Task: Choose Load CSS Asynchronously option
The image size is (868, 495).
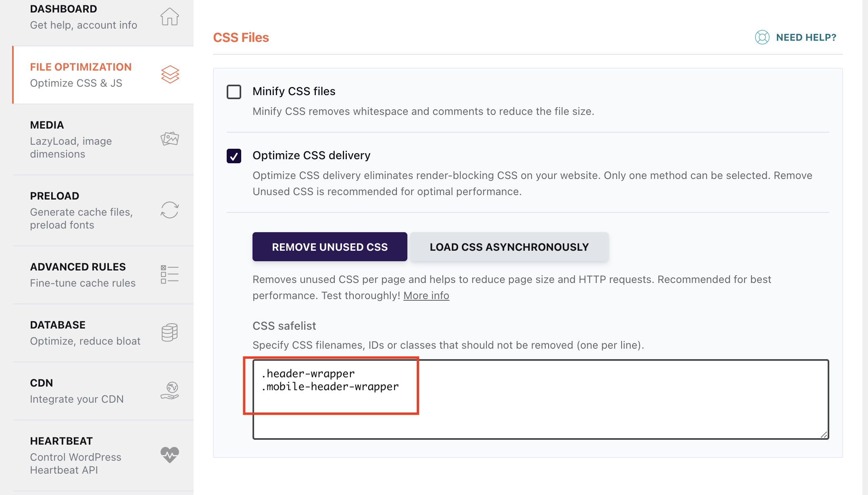Action: (509, 247)
